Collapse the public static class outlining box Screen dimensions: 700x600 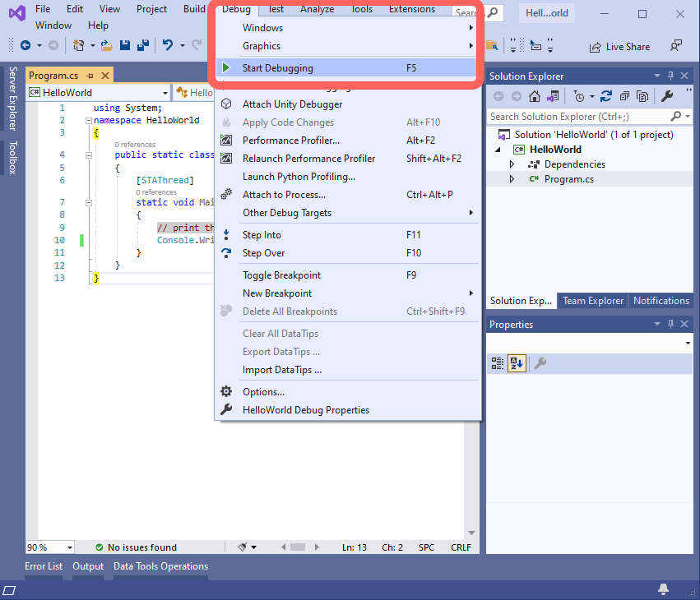point(88,155)
